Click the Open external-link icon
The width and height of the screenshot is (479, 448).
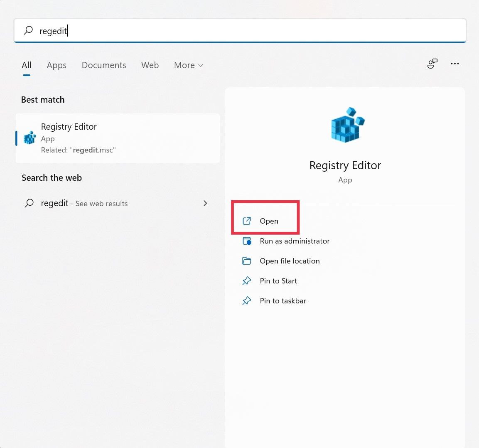(246, 221)
